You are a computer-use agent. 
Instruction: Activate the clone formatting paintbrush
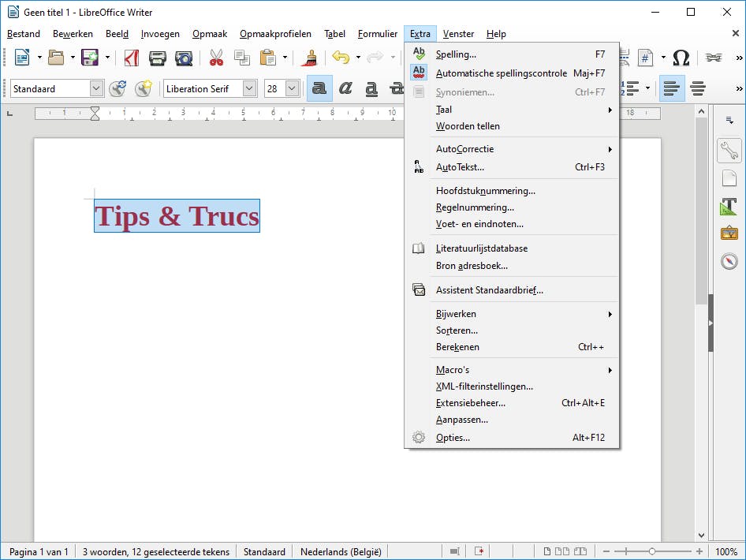tap(310, 58)
